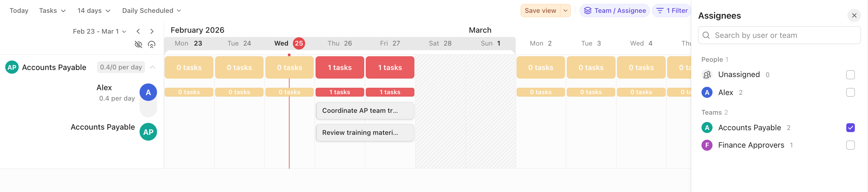868x192 pixels.
Task: Open the filter panel via the 1 Filter icon
Action: 660,10
